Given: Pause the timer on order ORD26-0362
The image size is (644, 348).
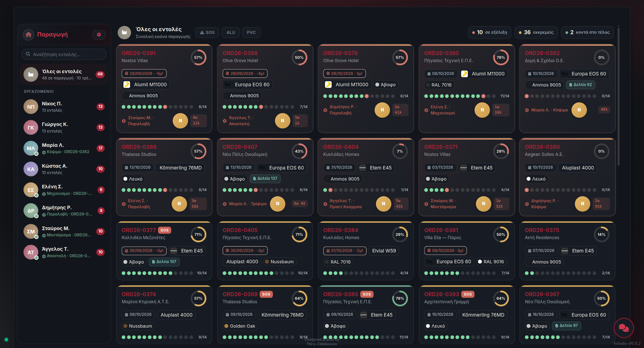Looking at the screenshot, I should [579, 110].
